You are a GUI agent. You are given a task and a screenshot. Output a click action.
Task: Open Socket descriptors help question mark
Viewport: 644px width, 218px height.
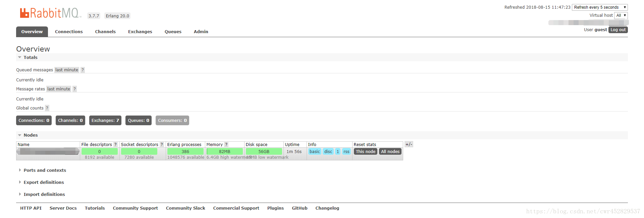(162, 145)
